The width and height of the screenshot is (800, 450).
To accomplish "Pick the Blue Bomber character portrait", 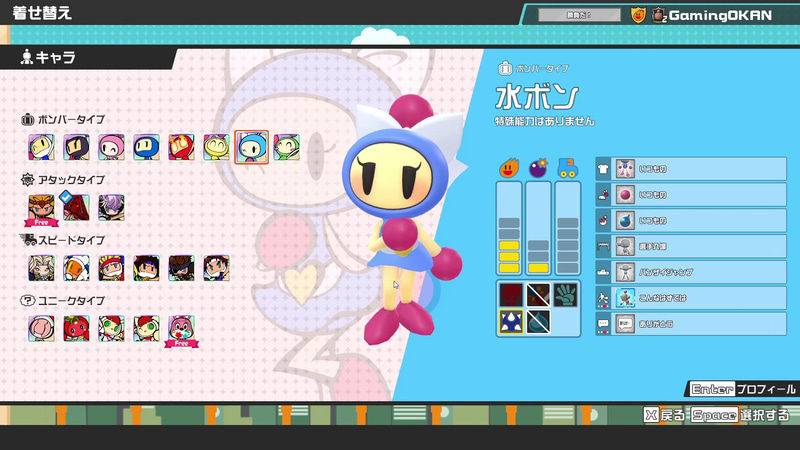I will click(x=146, y=147).
